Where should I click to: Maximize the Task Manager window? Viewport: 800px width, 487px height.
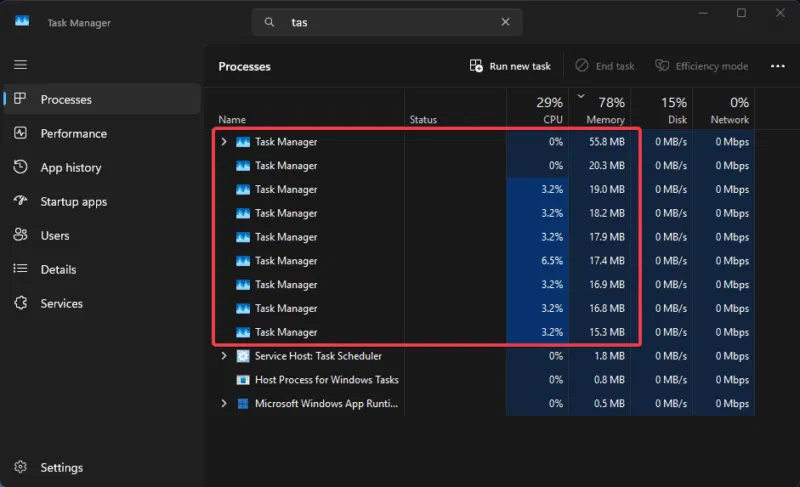coord(741,13)
